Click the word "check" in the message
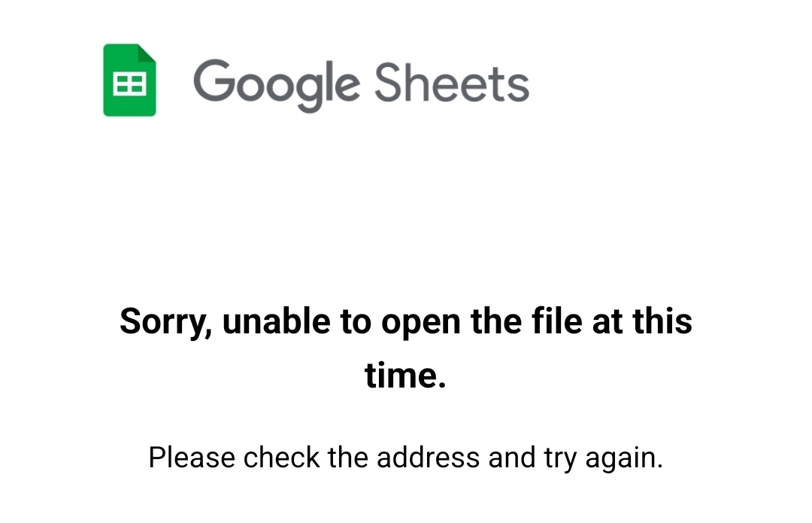 tap(282, 458)
